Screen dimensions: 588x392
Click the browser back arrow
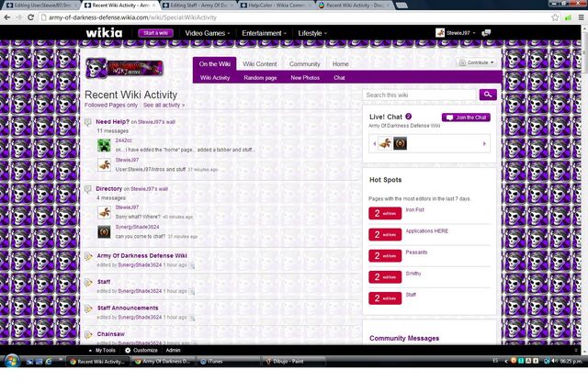[x=7, y=17]
